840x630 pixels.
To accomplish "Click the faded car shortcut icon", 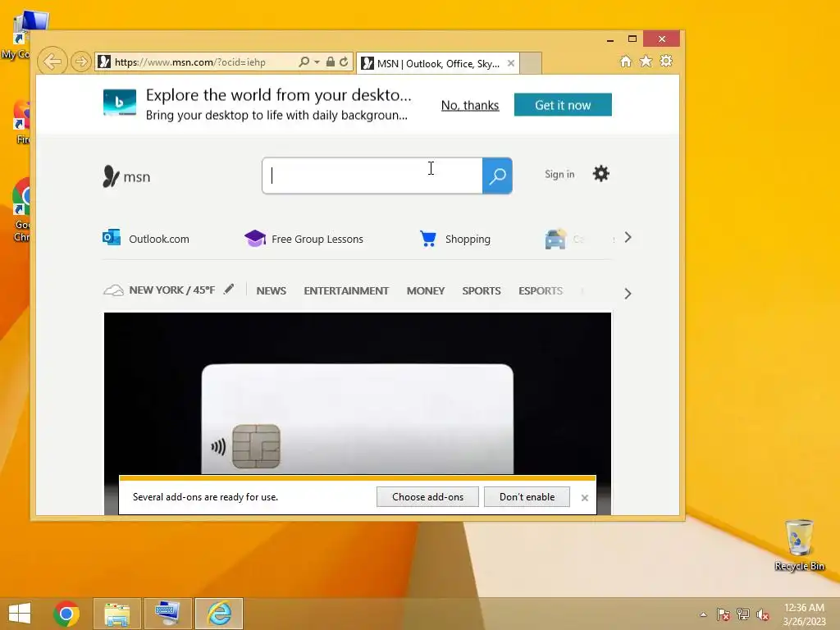I will [x=555, y=239].
